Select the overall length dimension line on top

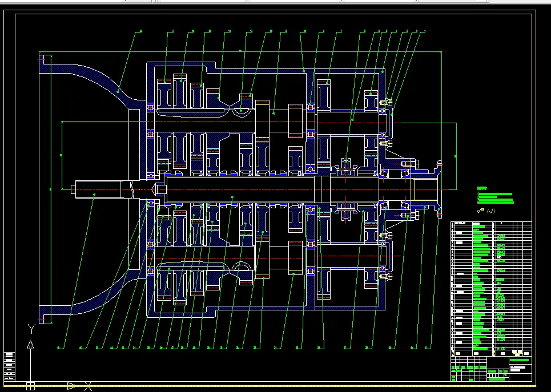coord(240,51)
